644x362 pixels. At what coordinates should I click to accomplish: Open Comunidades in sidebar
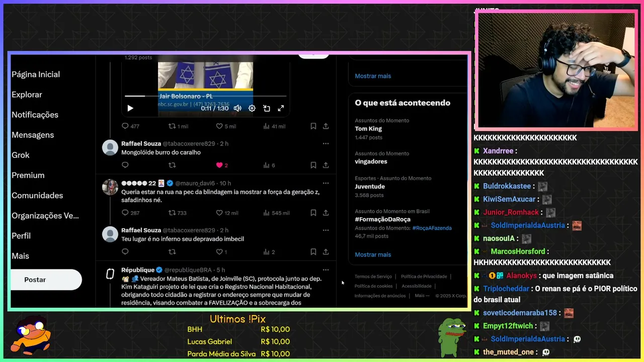coord(37,195)
